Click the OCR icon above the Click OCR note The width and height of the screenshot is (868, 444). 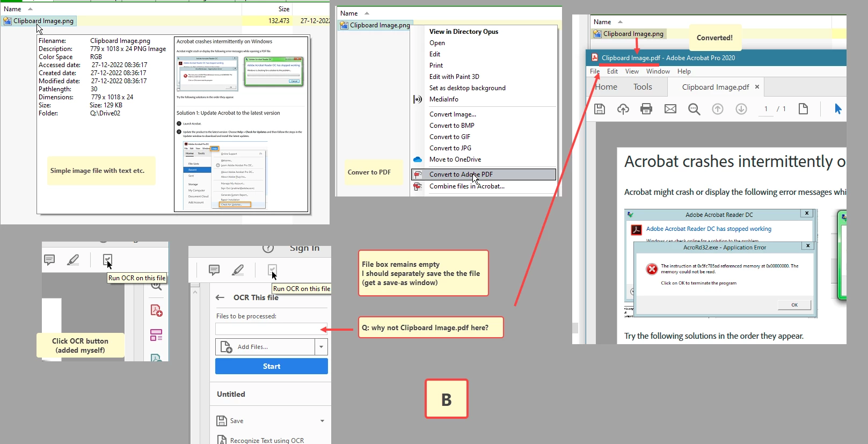click(107, 260)
